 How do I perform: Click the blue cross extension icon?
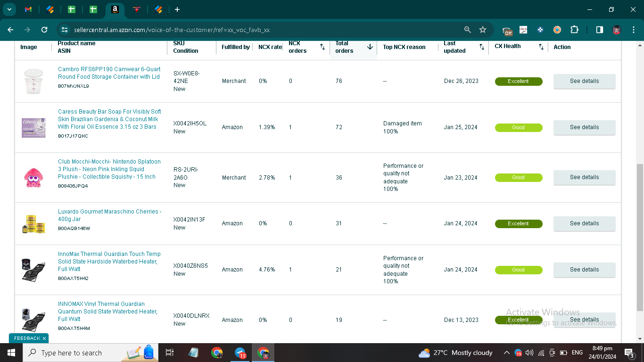pos(540,30)
